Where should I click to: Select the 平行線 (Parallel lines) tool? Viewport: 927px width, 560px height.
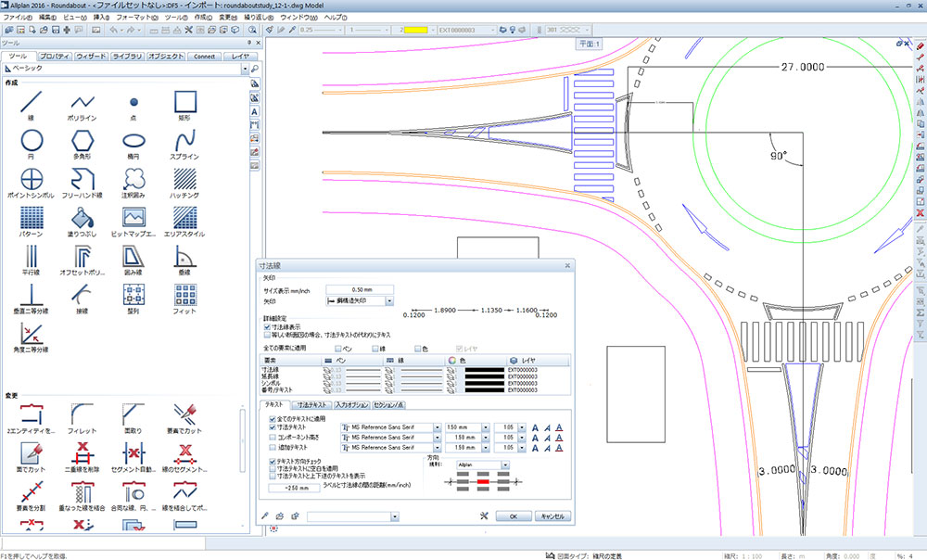32,256
